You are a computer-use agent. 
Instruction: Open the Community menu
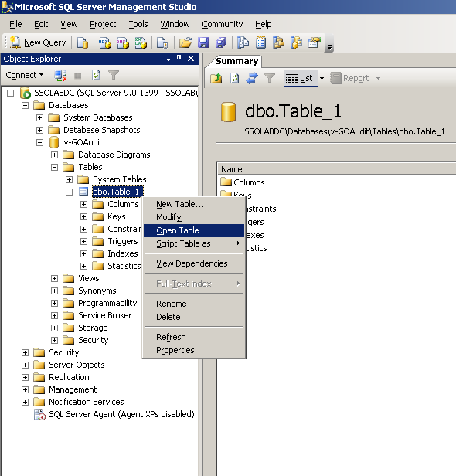click(223, 24)
